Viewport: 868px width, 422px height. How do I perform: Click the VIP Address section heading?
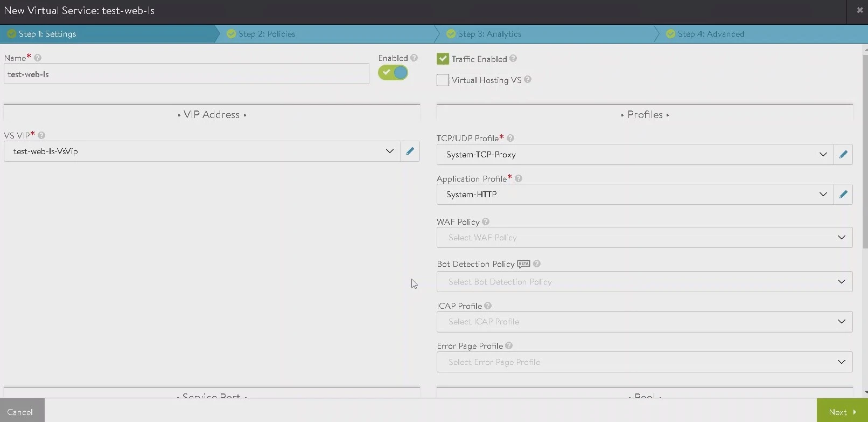pyautogui.click(x=212, y=115)
